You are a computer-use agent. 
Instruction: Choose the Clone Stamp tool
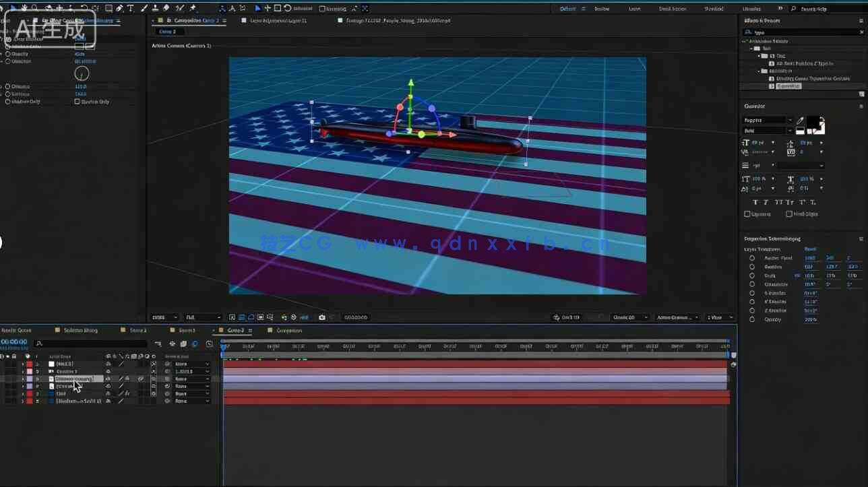pyautogui.click(x=156, y=8)
